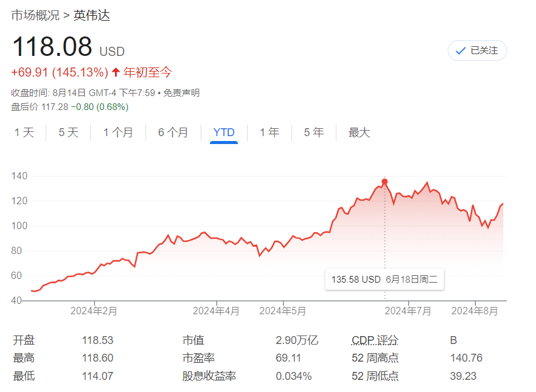The image size is (536, 392).
Task: Click the 2024年2月 axis label
Action: pos(94,311)
